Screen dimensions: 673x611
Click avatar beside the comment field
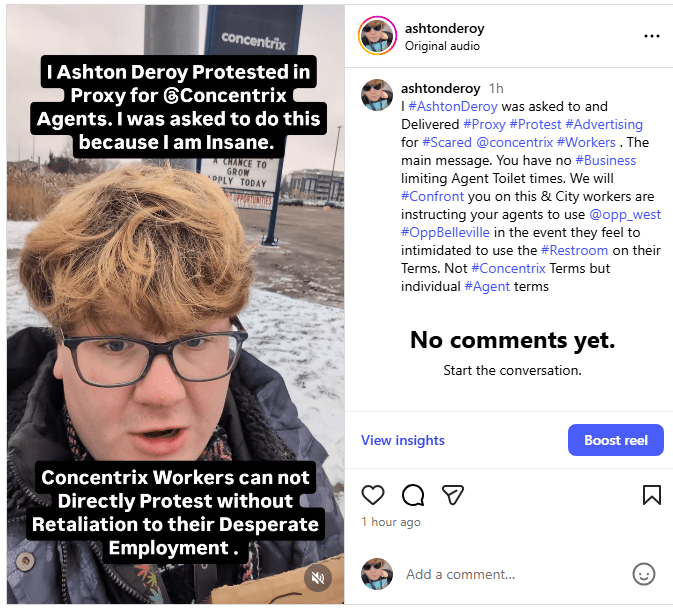pos(377,574)
